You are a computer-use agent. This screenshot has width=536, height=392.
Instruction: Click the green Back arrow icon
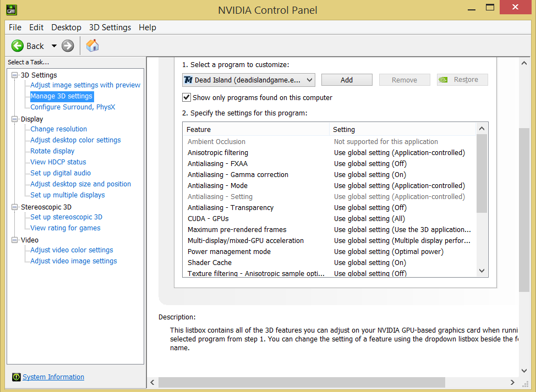click(18, 46)
